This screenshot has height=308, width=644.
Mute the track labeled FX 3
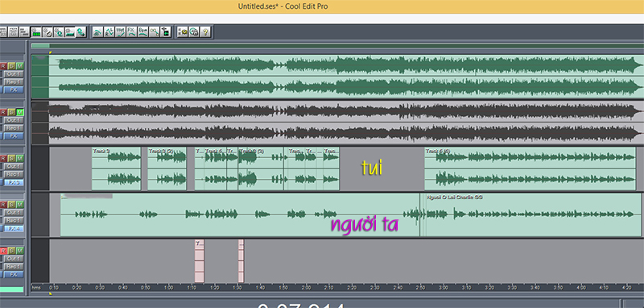(20, 158)
